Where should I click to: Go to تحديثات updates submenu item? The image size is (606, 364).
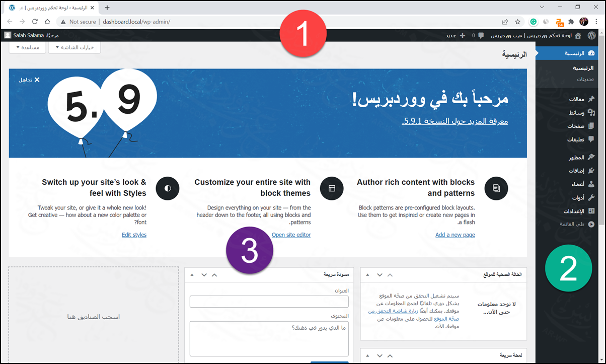(x=585, y=79)
